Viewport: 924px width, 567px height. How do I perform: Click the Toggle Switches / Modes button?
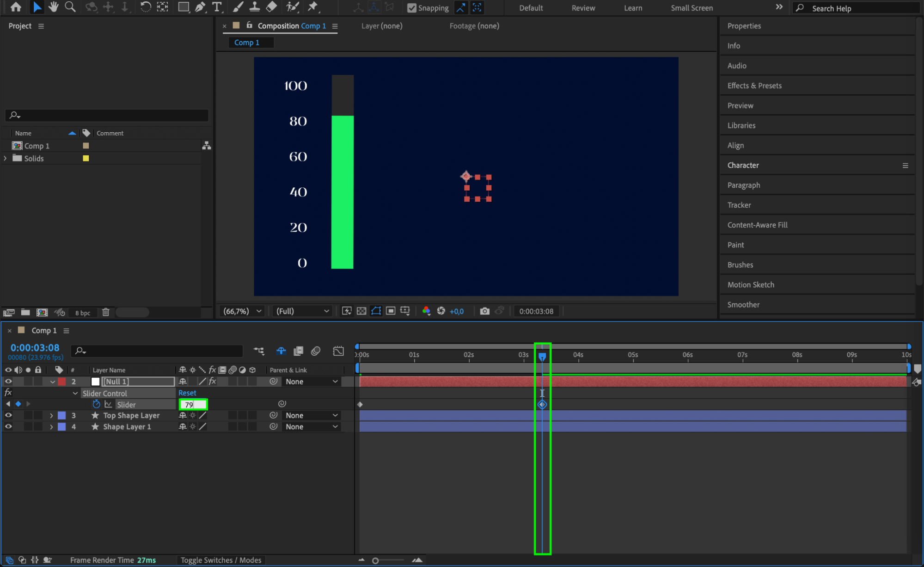point(220,560)
